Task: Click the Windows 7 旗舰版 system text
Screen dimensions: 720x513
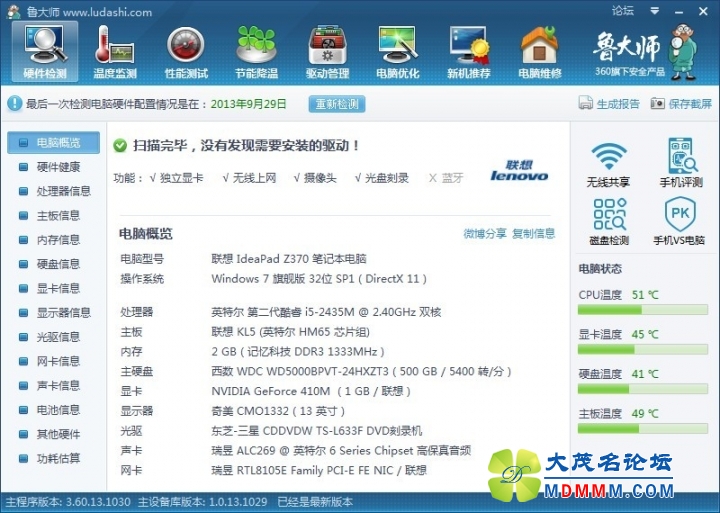Action: click(x=319, y=279)
